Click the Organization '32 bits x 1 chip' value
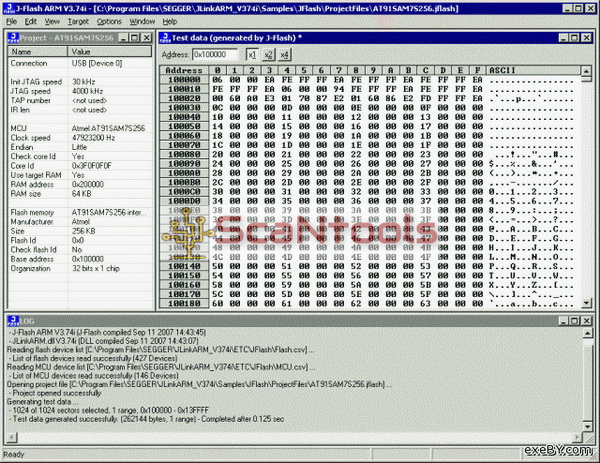The height and width of the screenshot is (463, 600). (96, 268)
